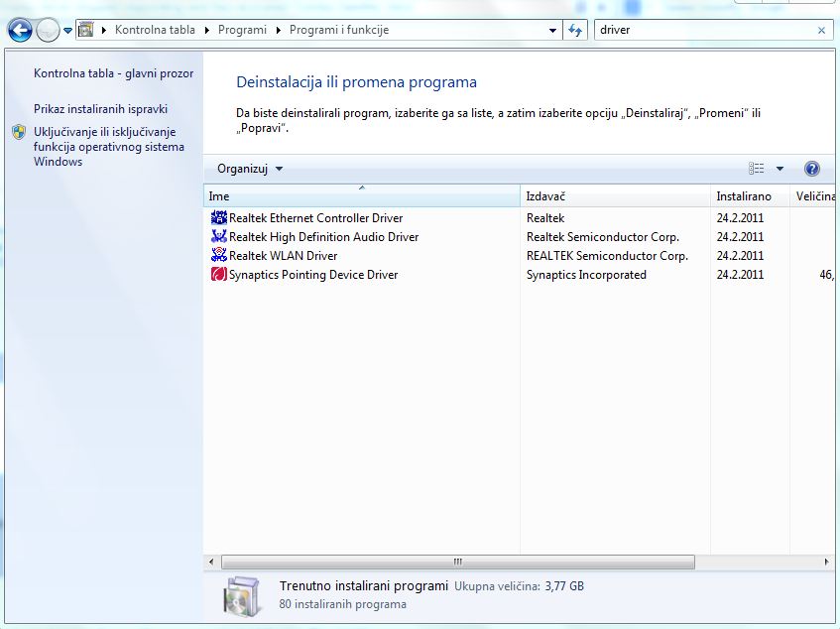Select Realtek Ethernet Controller Driver entry
The height and width of the screenshot is (629, 840).
click(316, 218)
